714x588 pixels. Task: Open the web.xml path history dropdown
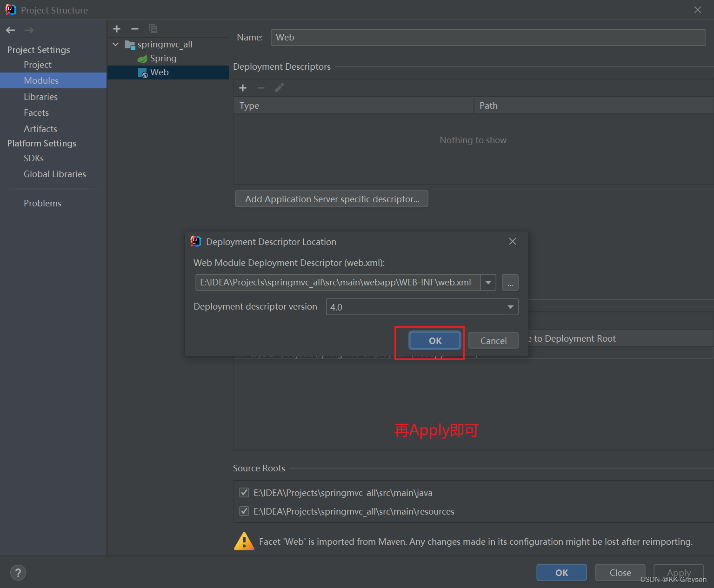tap(488, 283)
